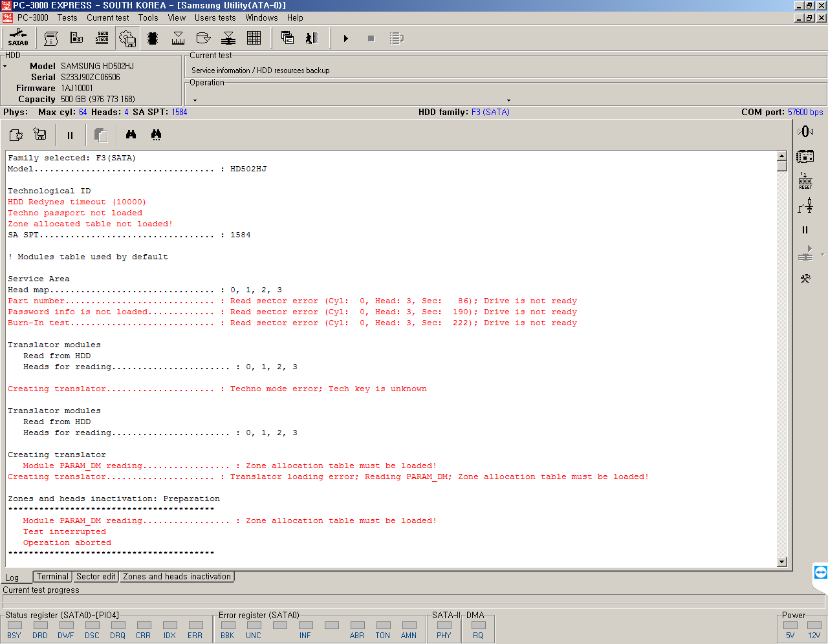The height and width of the screenshot is (644, 828).
Task: Toggle the pause button above the log
Action: coord(70,135)
